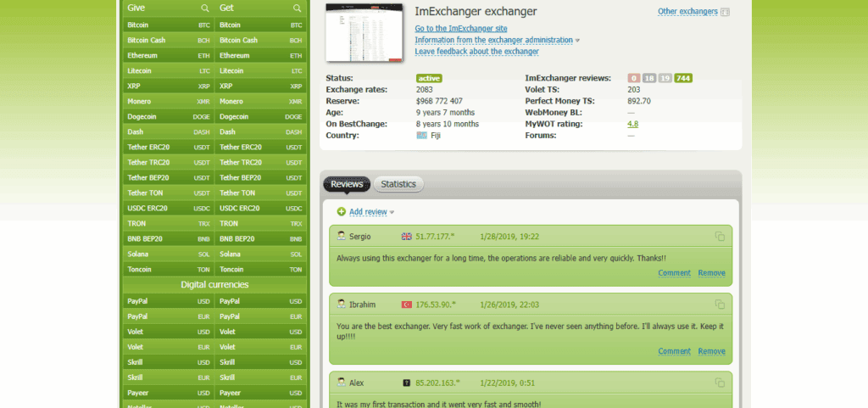Click the active status badge
868x408 pixels.
(429, 78)
